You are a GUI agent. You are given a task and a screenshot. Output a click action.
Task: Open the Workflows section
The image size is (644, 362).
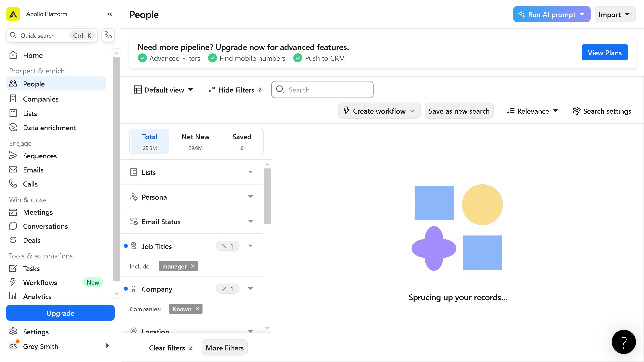(40, 283)
